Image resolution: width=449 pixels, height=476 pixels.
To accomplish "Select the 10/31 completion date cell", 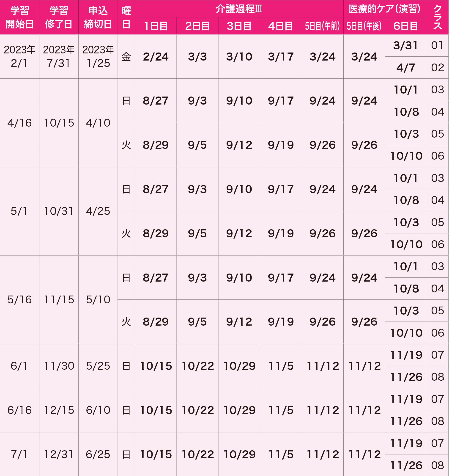I will pos(59,211).
